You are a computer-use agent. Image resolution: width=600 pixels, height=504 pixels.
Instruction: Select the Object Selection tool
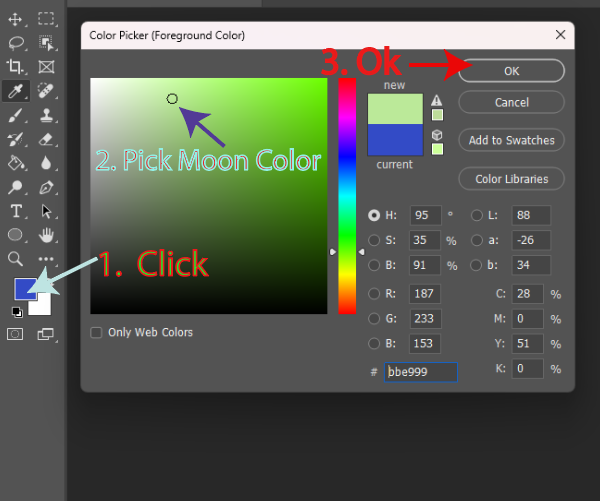point(46,43)
